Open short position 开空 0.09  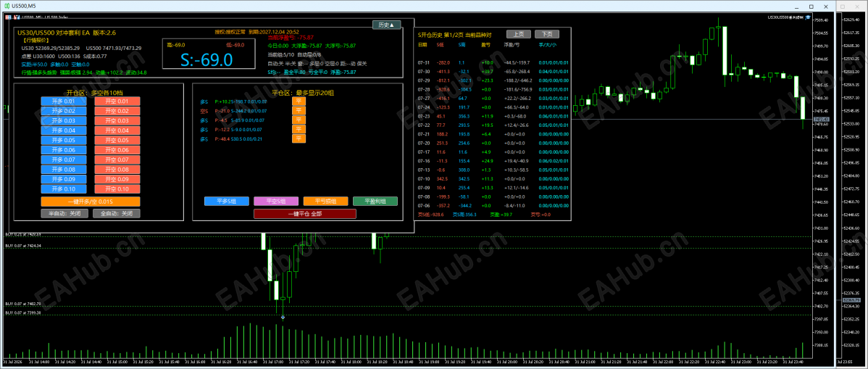117,179
